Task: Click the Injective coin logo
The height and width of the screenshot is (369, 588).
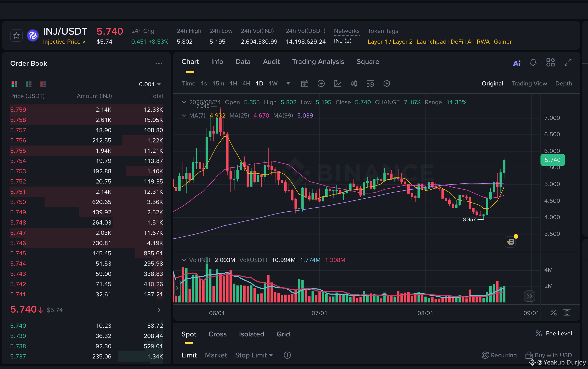Action: [x=33, y=36]
